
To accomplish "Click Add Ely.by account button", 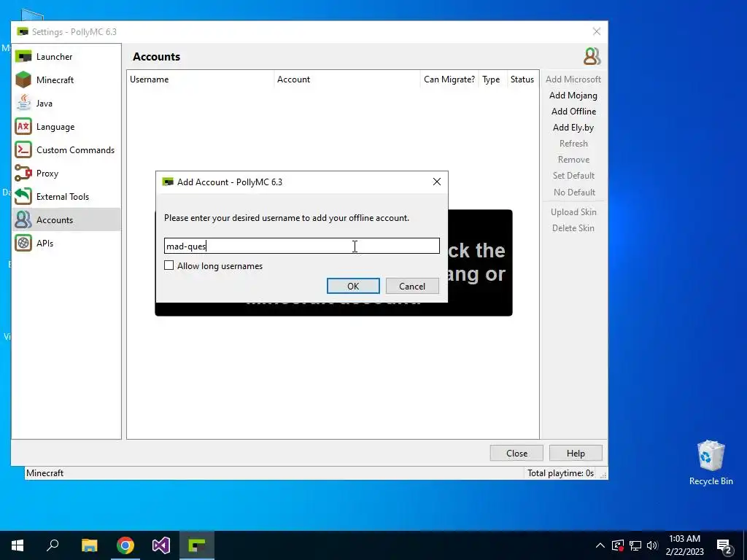I will (x=573, y=128).
